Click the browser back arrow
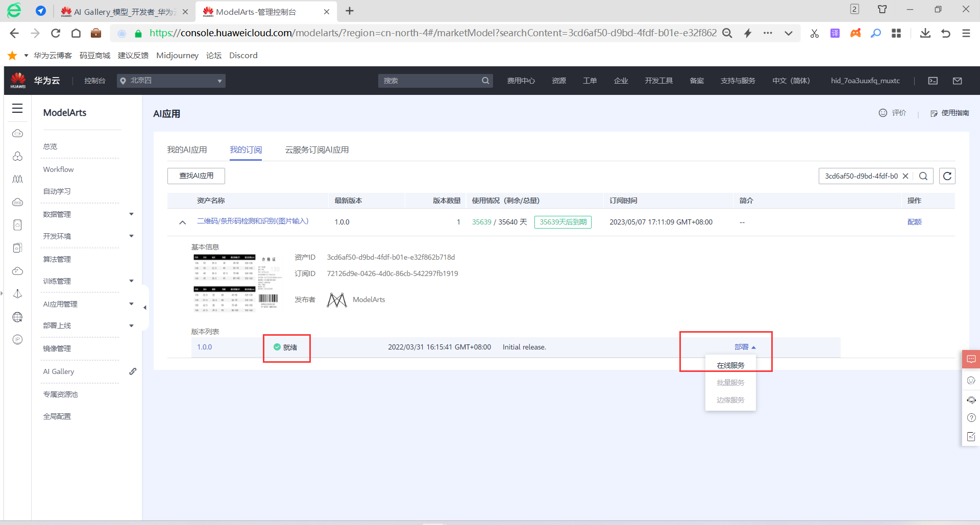This screenshot has height=525, width=980. (14, 33)
